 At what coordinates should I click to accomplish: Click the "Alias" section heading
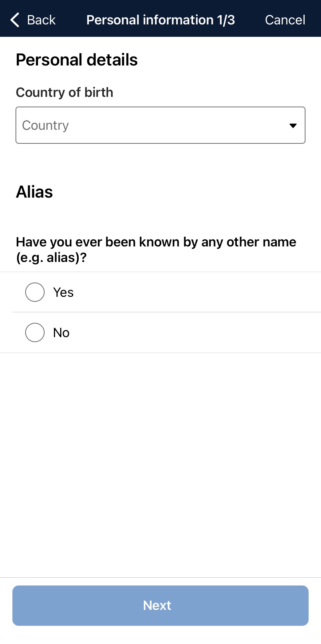[35, 192]
